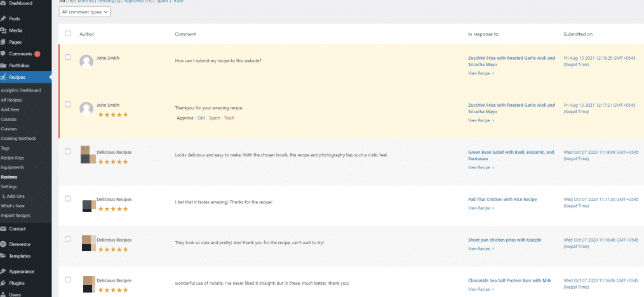This screenshot has width=644, height=297.
Task: Select checkbox for 'How can I submit' comment
Action: [68, 57]
